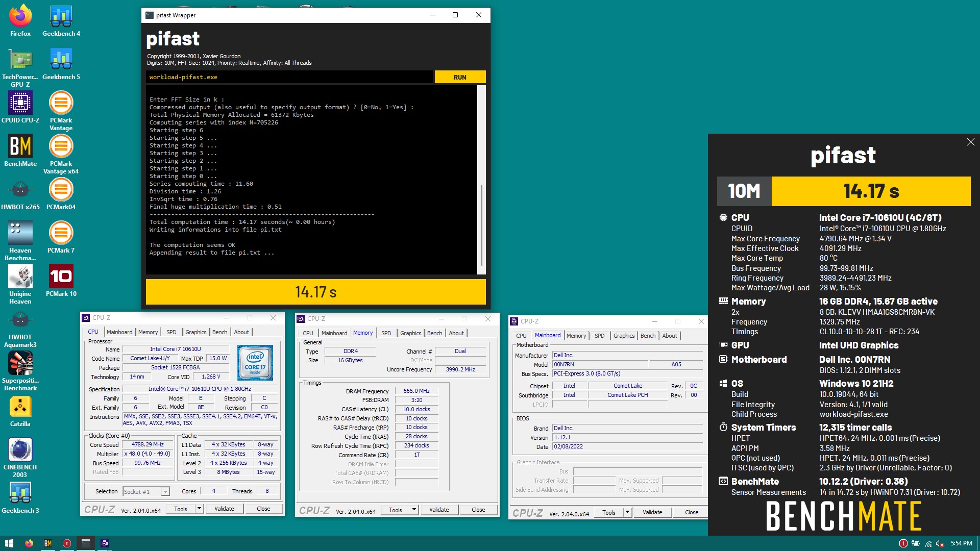Open the Geekbench 4 desktop shortcut

pos(61,21)
